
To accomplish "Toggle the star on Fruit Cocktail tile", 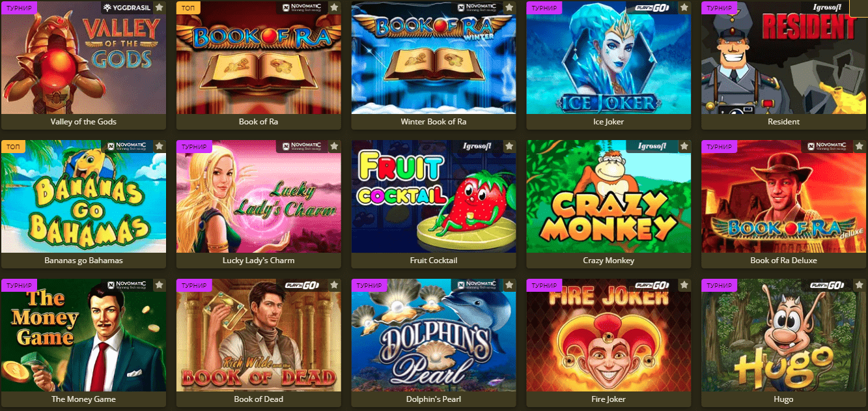I will (509, 147).
